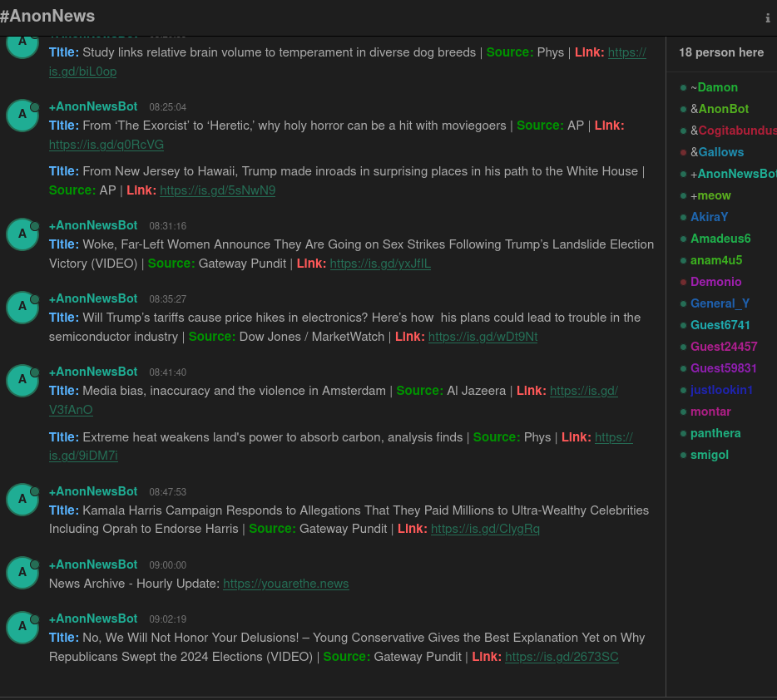Click montar in the user list

(710, 412)
